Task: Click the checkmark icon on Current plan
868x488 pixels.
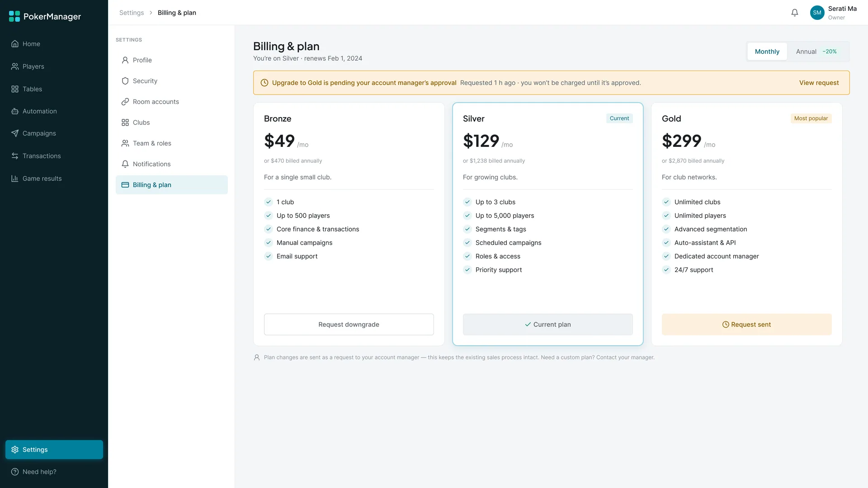Action: [x=528, y=324]
